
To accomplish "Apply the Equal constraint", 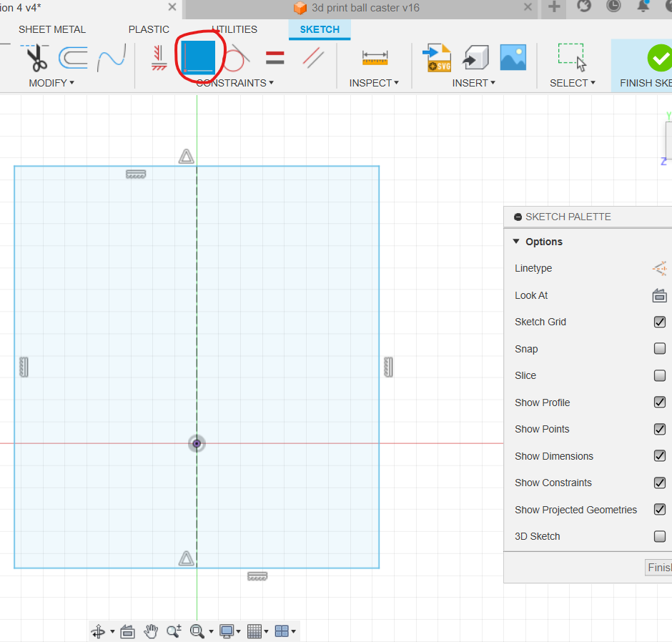I will [275, 58].
